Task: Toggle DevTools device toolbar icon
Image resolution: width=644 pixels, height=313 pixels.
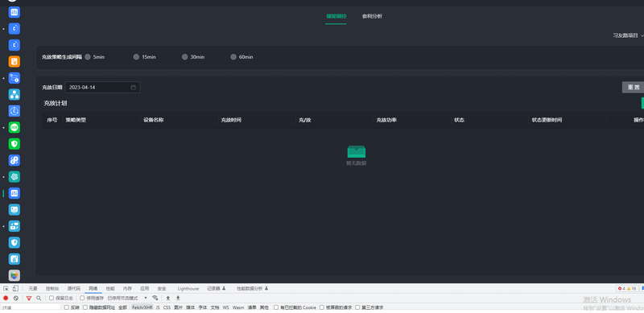Action: [x=15, y=288]
